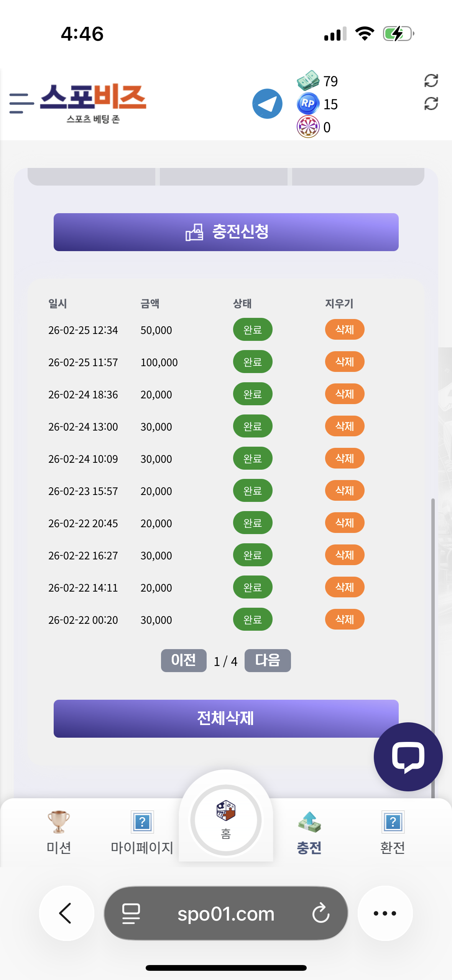Tap the spo01.com address field

[226, 914]
